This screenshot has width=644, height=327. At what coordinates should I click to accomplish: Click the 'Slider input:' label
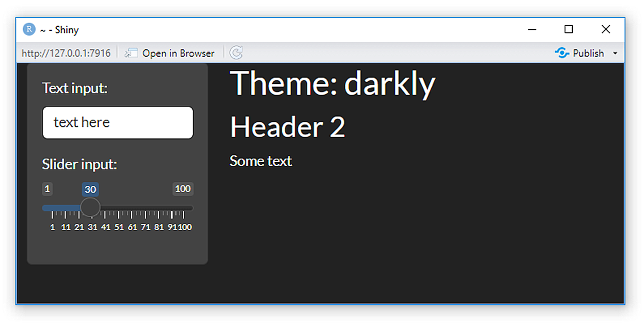click(x=79, y=164)
